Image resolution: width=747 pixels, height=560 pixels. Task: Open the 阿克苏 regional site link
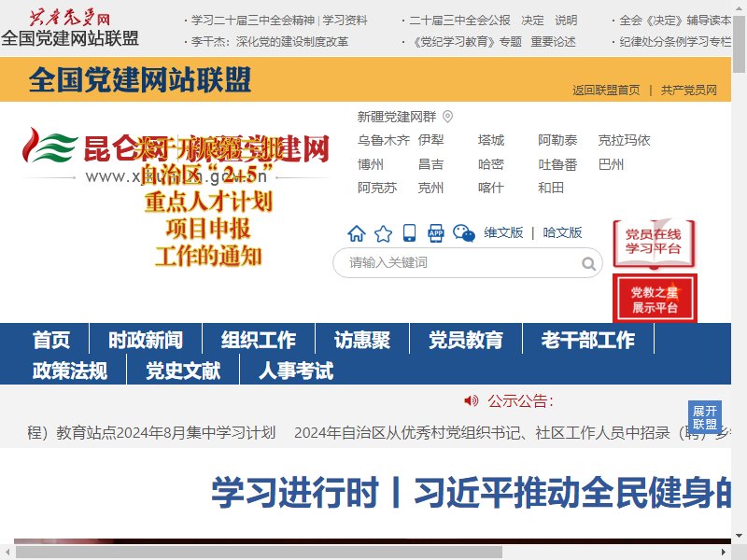coord(377,189)
